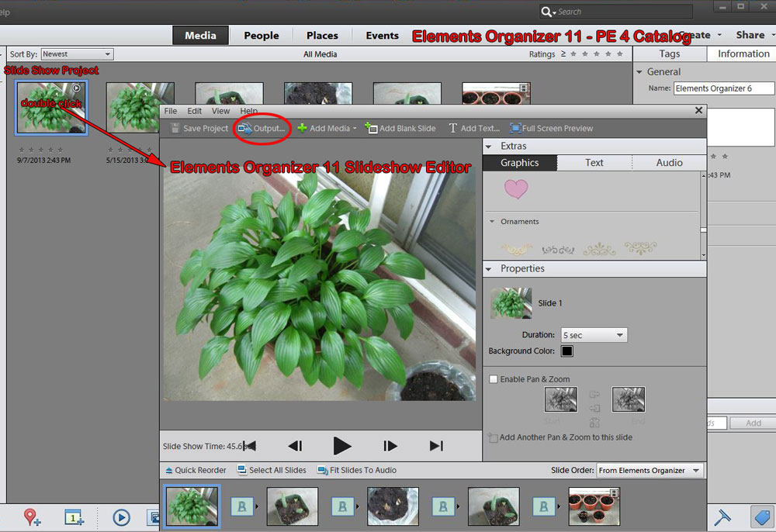Set the first star in the Ratings filter
776x532 pixels.
[x=573, y=54]
